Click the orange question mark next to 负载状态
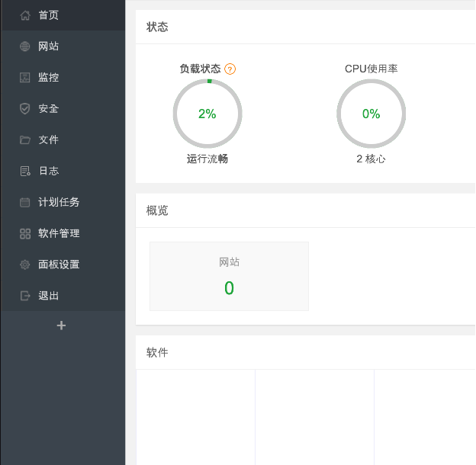This screenshot has height=465, width=476. [230, 69]
